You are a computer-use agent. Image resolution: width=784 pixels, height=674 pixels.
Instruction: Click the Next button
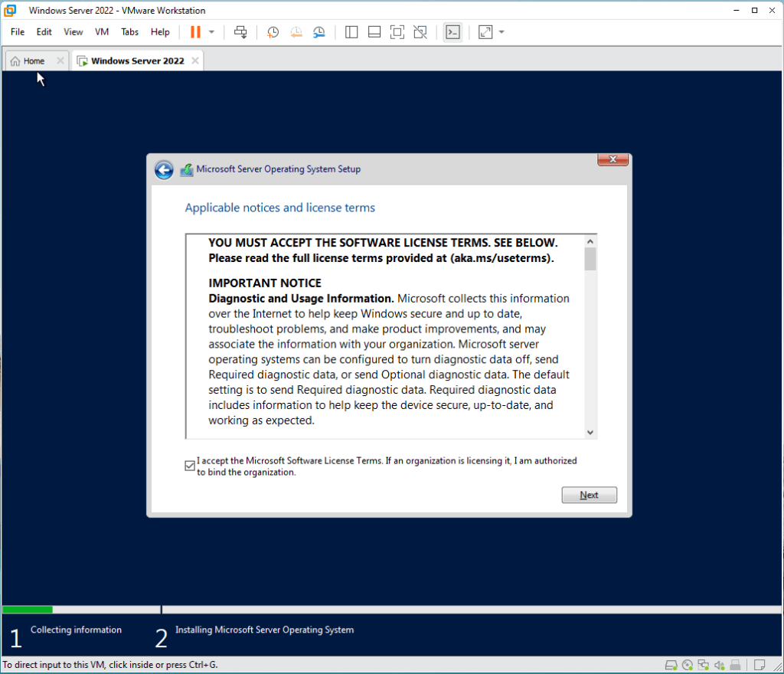(x=589, y=495)
